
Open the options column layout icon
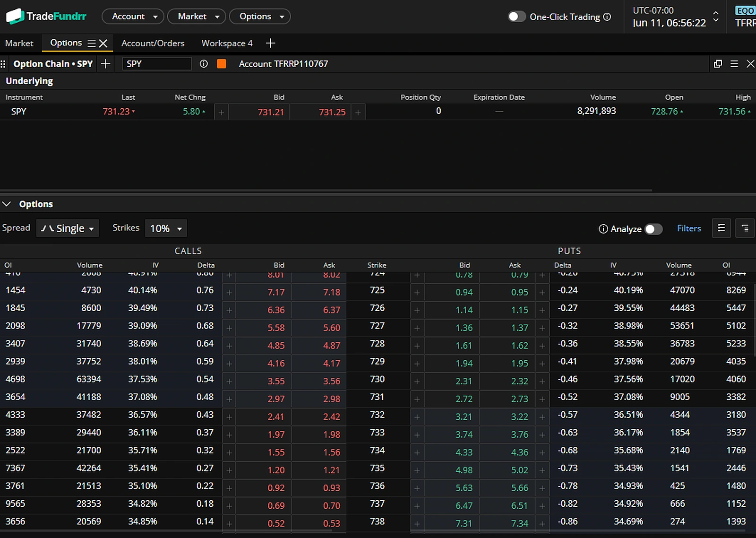(722, 228)
